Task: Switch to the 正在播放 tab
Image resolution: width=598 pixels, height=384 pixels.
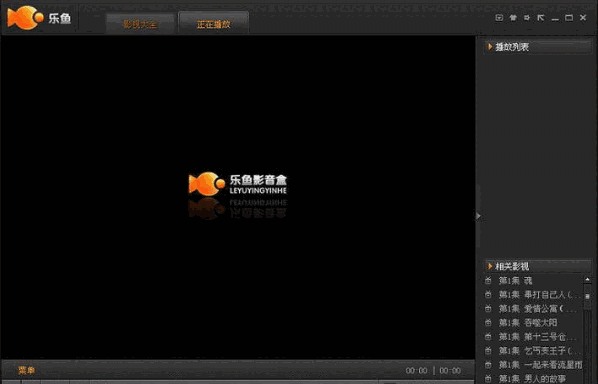Action: (214, 24)
